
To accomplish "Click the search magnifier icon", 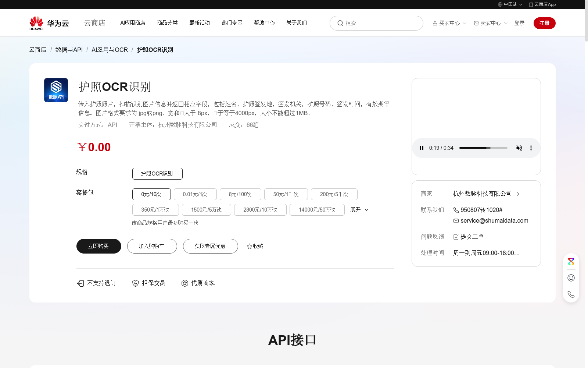I will click(x=340, y=23).
